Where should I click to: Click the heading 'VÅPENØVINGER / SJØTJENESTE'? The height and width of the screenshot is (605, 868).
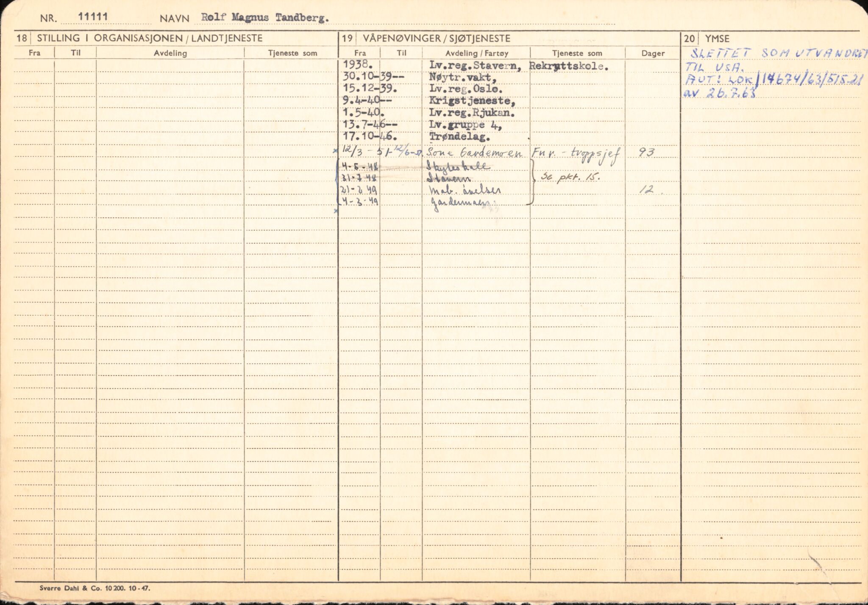(437, 39)
